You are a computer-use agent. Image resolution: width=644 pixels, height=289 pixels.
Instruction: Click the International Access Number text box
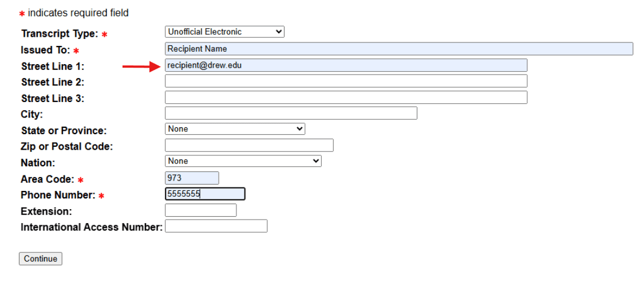pos(216,226)
